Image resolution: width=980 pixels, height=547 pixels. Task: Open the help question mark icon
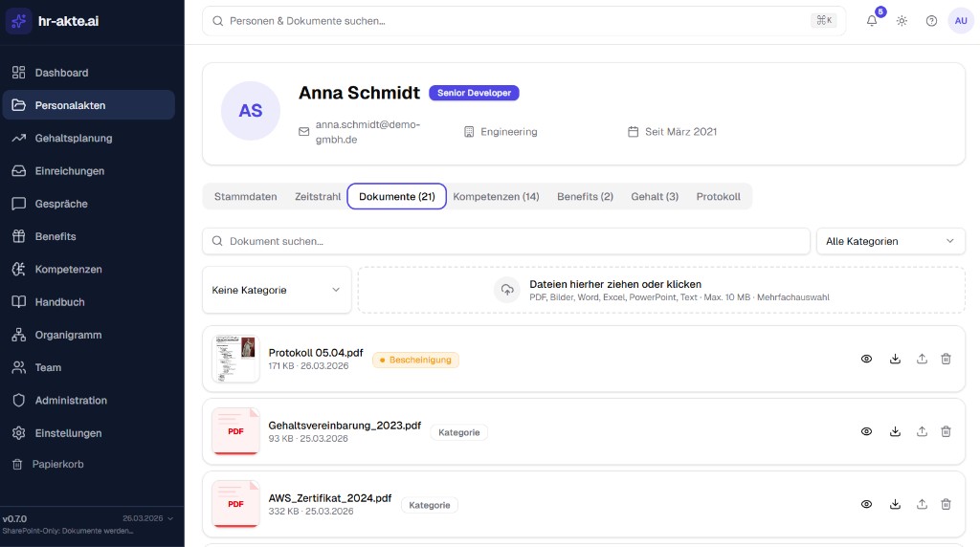point(931,21)
